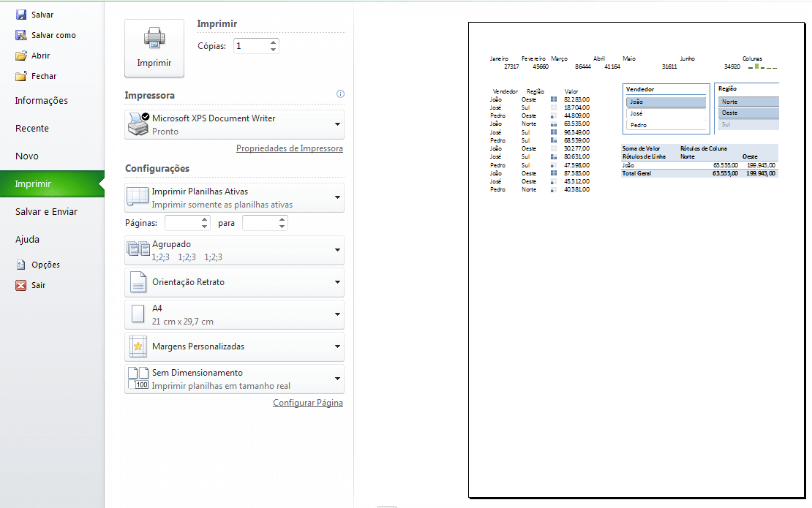Click the Sair text label in the sidebar
Viewport: 812px width, 508px height.
(x=38, y=285)
